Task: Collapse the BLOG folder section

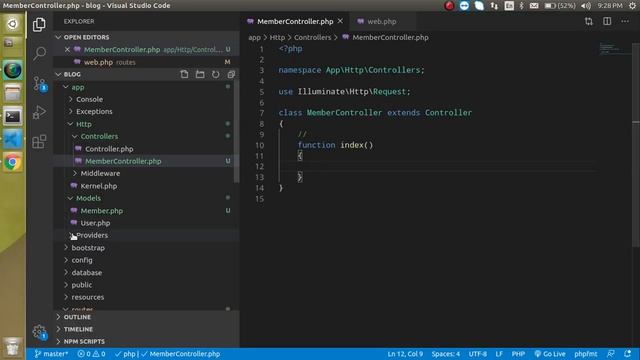Action: pos(72,74)
